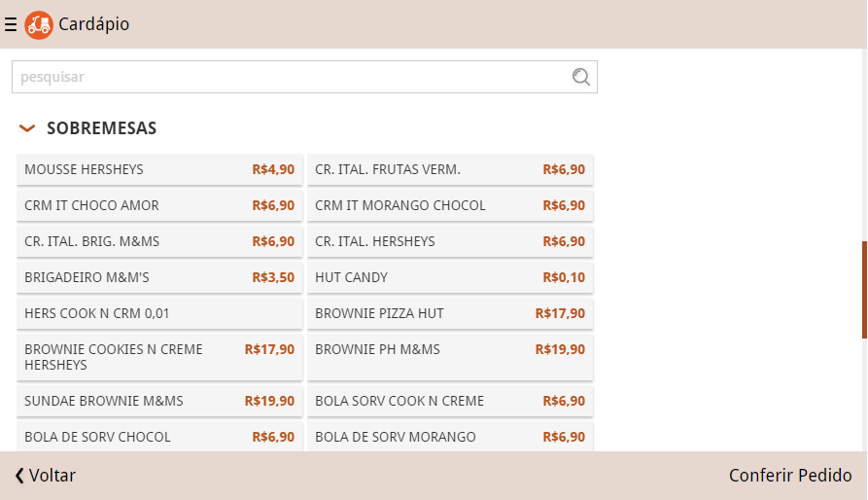Add CRM IT CHOCO AMOR dessert

pos(159,205)
